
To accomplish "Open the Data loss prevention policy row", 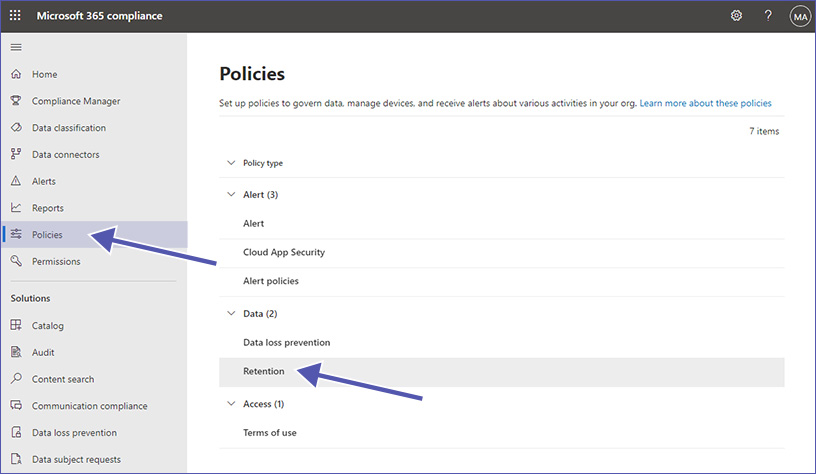I will [x=502, y=342].
